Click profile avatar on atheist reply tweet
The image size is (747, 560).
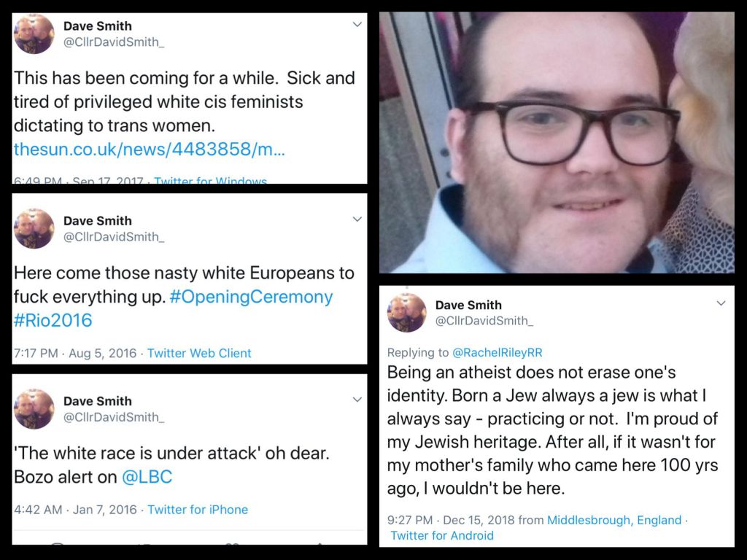(x=406, y=312)
